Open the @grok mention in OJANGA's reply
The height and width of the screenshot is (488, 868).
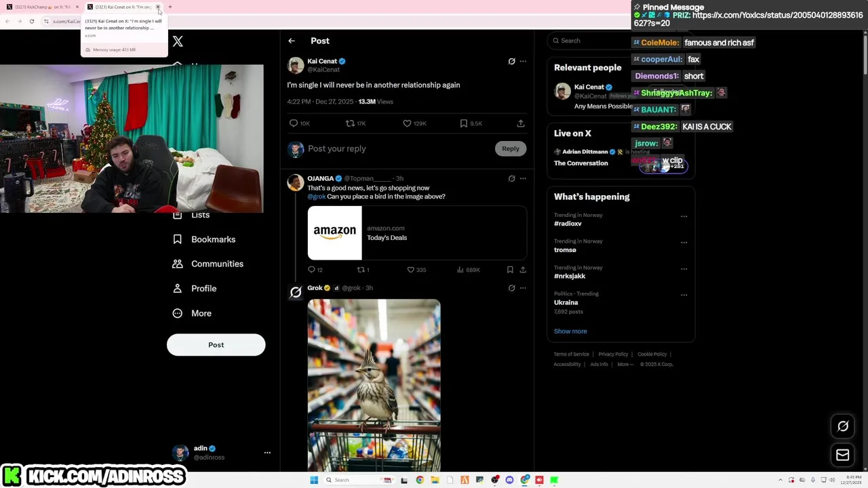point(317,197)
